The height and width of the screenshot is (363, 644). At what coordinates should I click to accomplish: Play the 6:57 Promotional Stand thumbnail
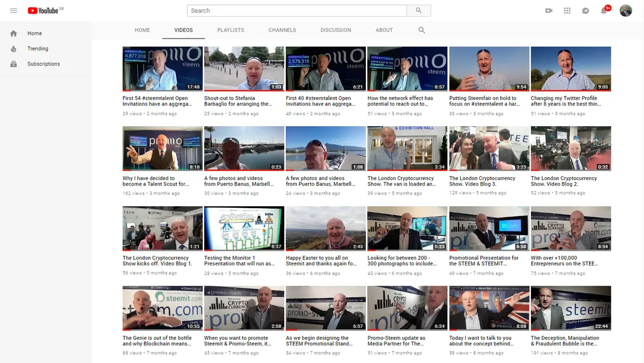pyautogui.click(x=326, y=309)
